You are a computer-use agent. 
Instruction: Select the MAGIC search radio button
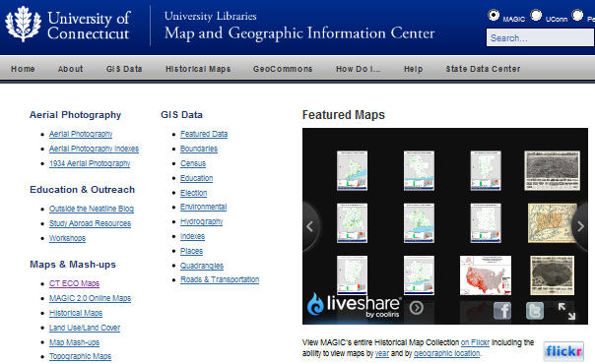click(494, 15)
